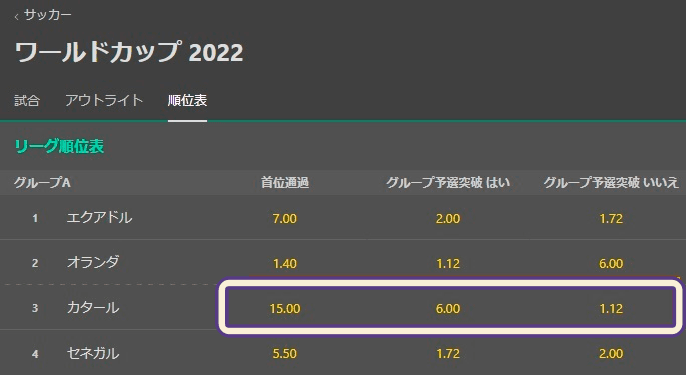Bet on セネガル qualification yes 1.72

[448, 354]
